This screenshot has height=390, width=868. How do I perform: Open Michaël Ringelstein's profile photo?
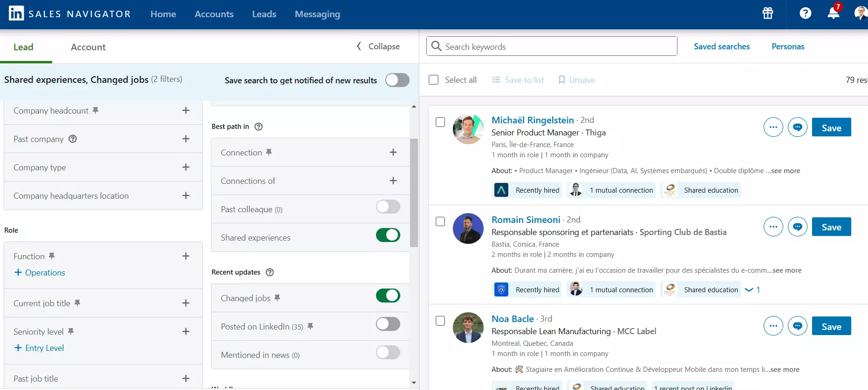click(x=468, y=129)
